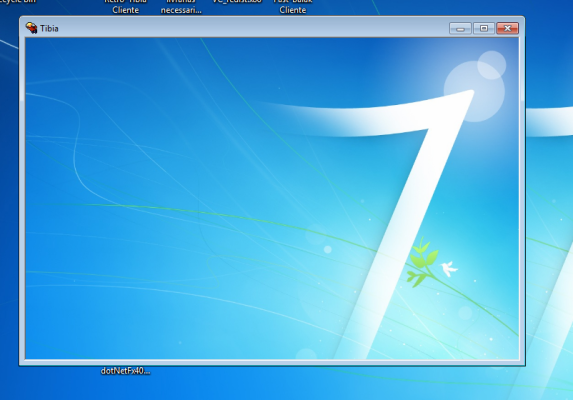Select the desktop shortcut labeled necessari...
Image resolution: width=573 pixels, height=400 pixels.
(x=181, y=7)
